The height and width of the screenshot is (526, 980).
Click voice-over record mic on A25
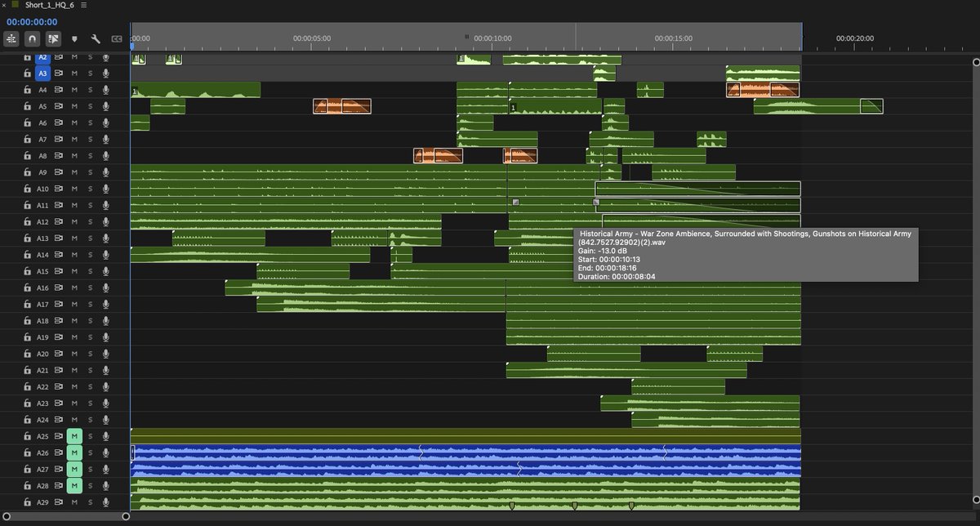click(x=105, y=436)
